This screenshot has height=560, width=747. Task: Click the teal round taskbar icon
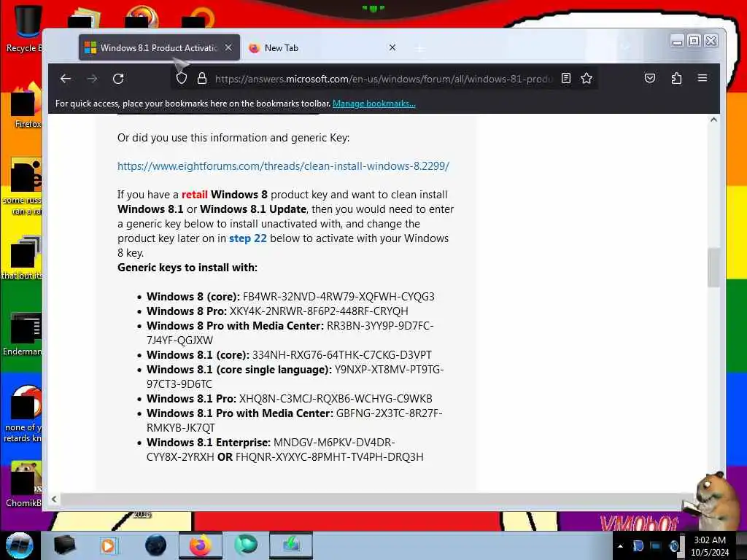pos(246,545)
